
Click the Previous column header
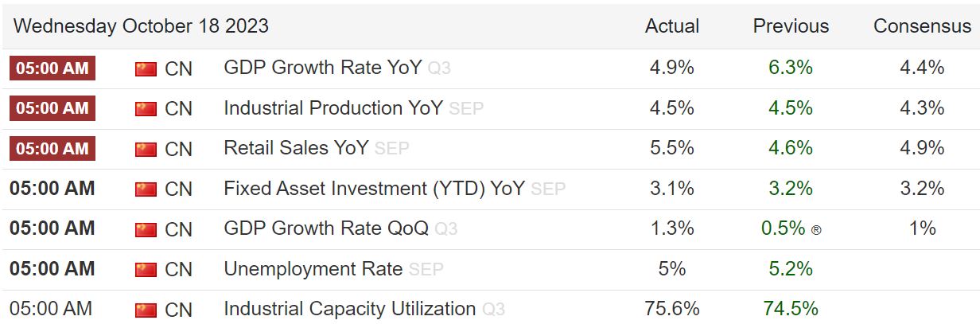(791, 25)
